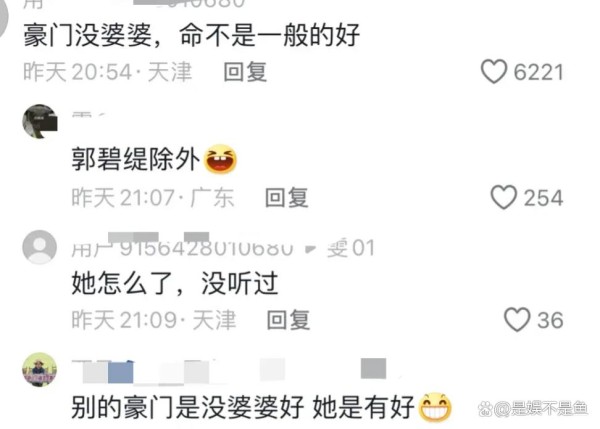This screenshot has width=600, height=429.
Task: Like the 郭碧缇除外 comment heart
Action: pos(504,197)
